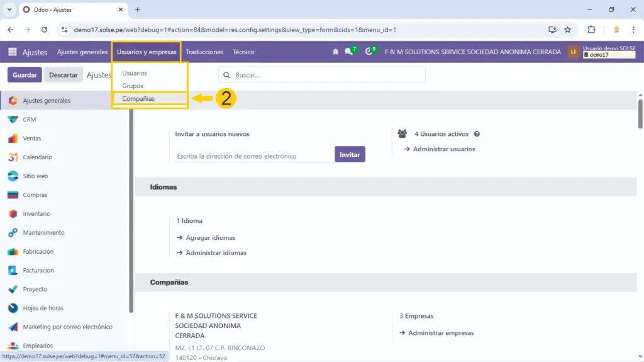Choose Grupos in the Usuarios y empresas menu
Viewport: 644px width, 362px height.
tap(133, 86)
